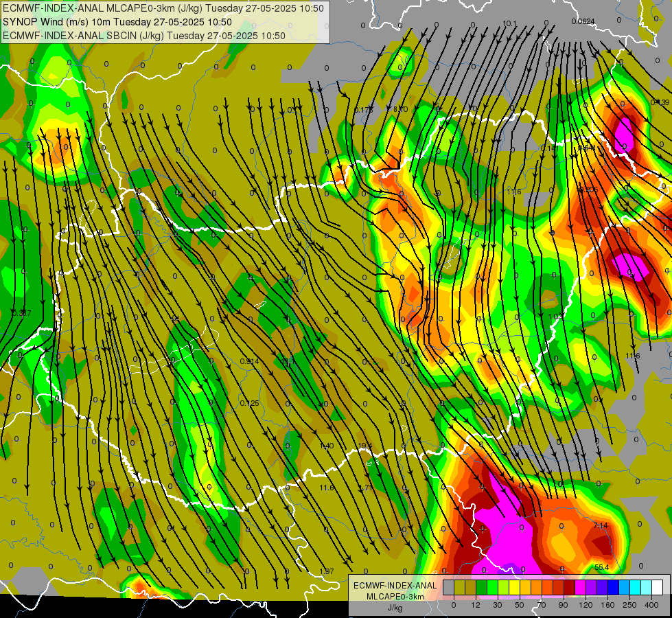Screen dimensions: 672x618
Task: Pick the yellow legend swatch
Action: pyautogui.click(x=515, y=587)
